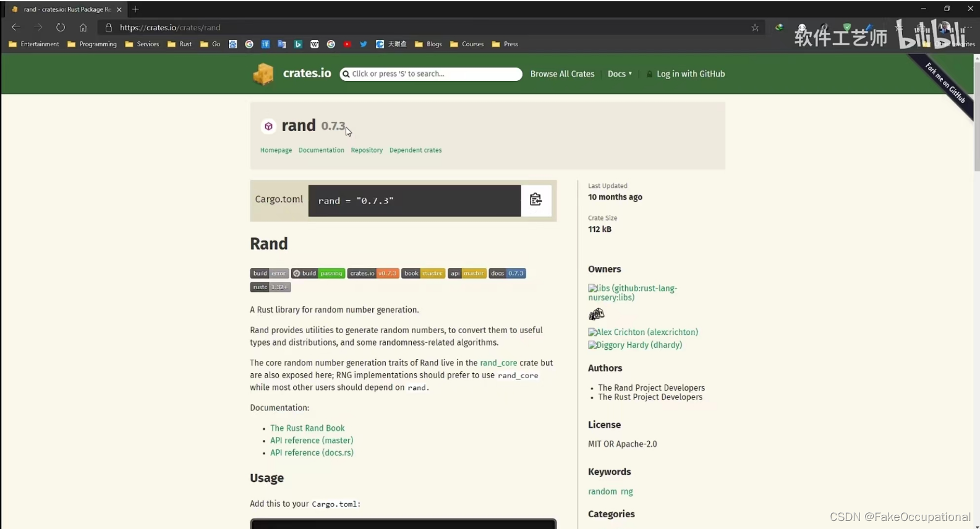Screen dimensions: 980x529
Task: Add this page to favorites with the star
Action: tap(755, 27)
